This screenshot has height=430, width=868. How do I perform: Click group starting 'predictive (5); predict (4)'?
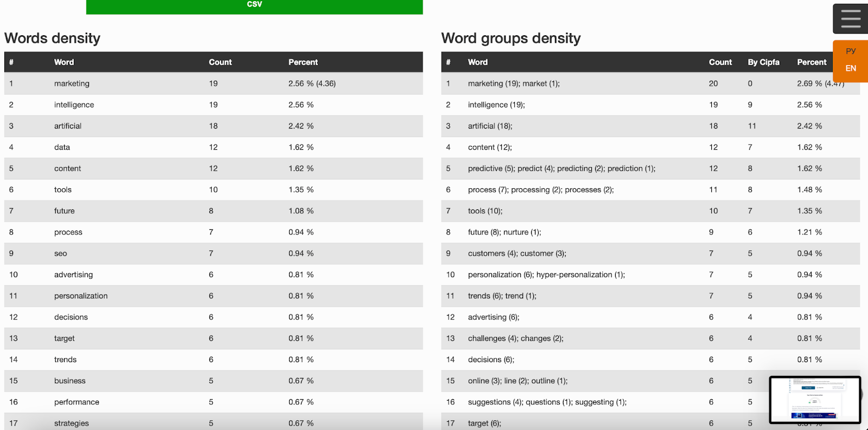point(561,169)
